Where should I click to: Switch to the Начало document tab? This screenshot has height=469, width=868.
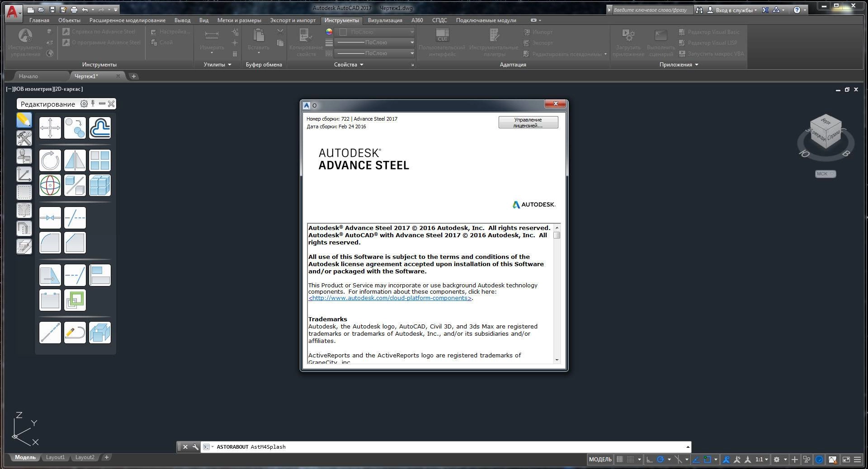coord(28,76)
